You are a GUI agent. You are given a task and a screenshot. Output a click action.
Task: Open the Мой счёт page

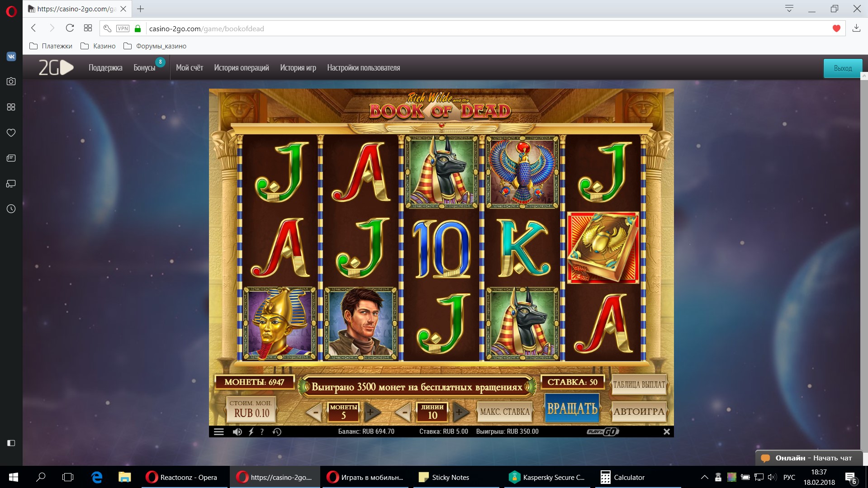point(190,68)
